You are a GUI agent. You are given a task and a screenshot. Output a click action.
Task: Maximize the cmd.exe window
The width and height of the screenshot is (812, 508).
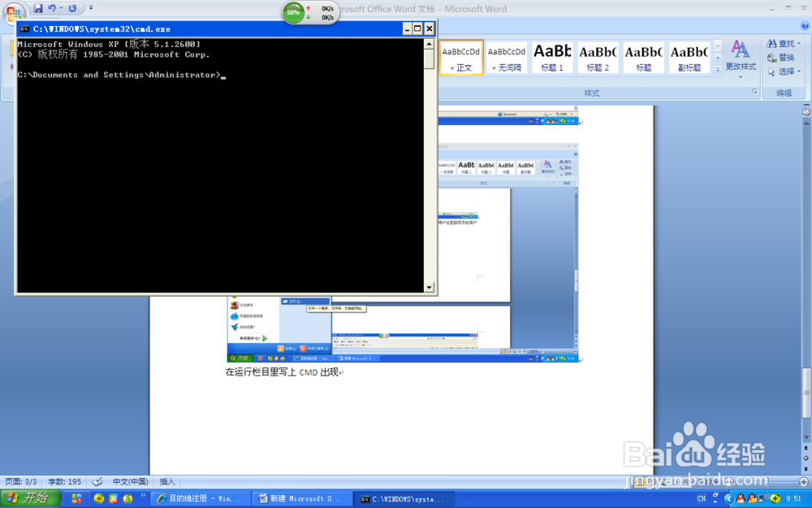[x=417, y=29]
